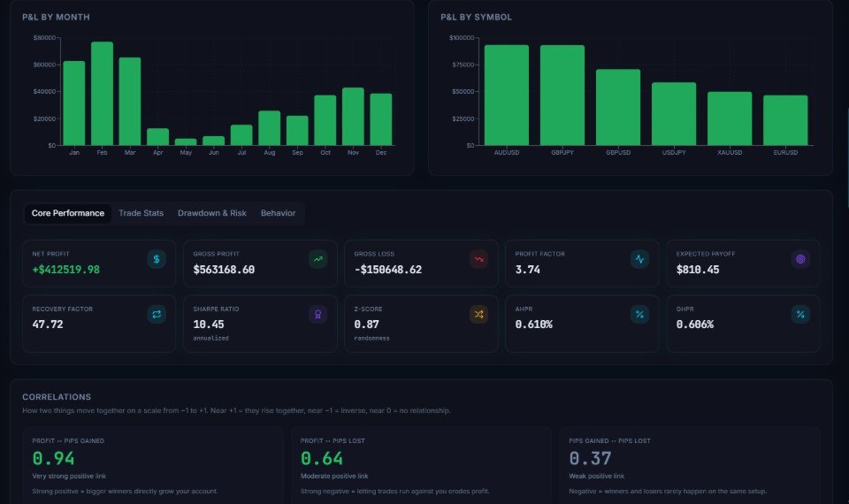849x504 pixels.
Task: Click the shuffle icon in Z-Score card
Action: coord(478,315)
